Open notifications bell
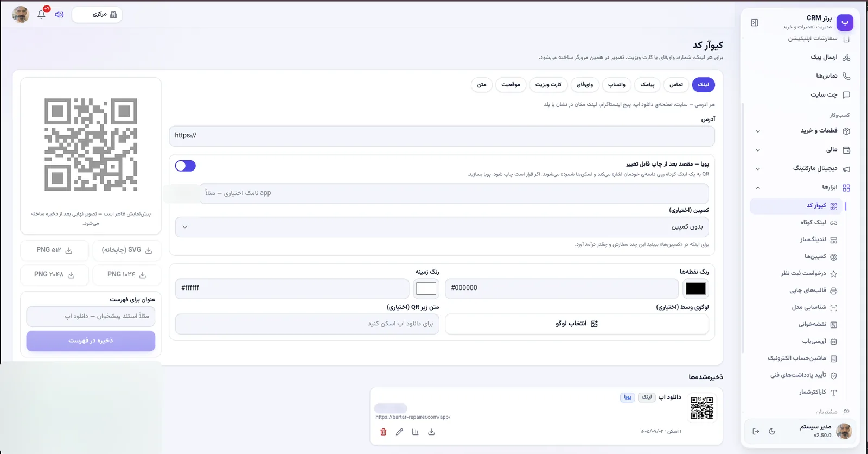This screenshot has width=868, height=454. click(42, 14)
